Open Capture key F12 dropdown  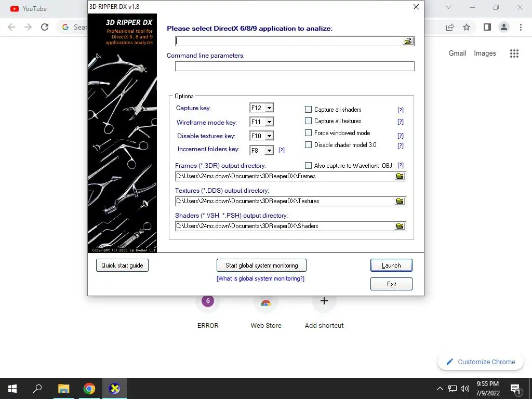(269, 108)
